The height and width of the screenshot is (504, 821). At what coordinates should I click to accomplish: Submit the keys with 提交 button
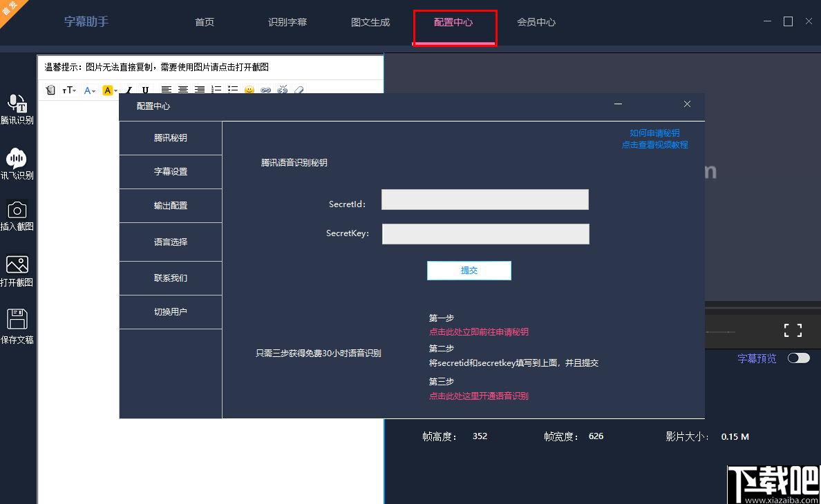[x=469, y=271]
